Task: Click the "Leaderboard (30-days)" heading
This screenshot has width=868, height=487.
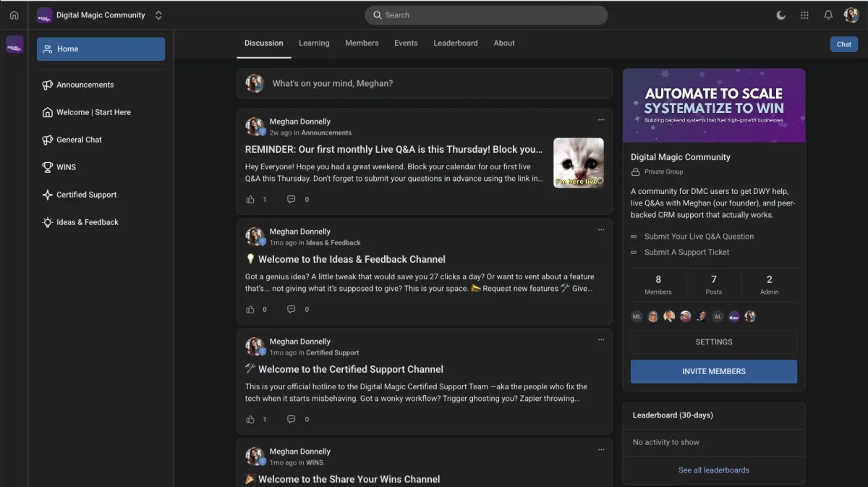Action: (x=673, y=415)
